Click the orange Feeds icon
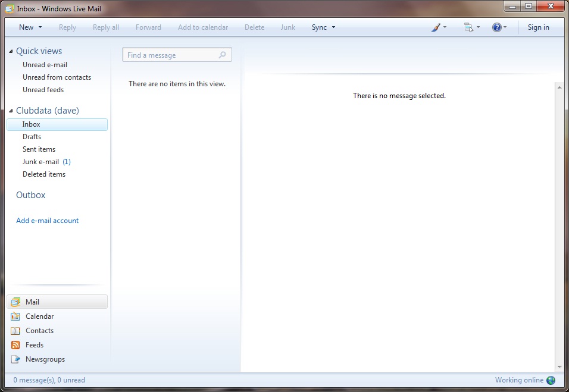Image resolution: width=569 pixels, height=392 pixels. pos(15,345)
